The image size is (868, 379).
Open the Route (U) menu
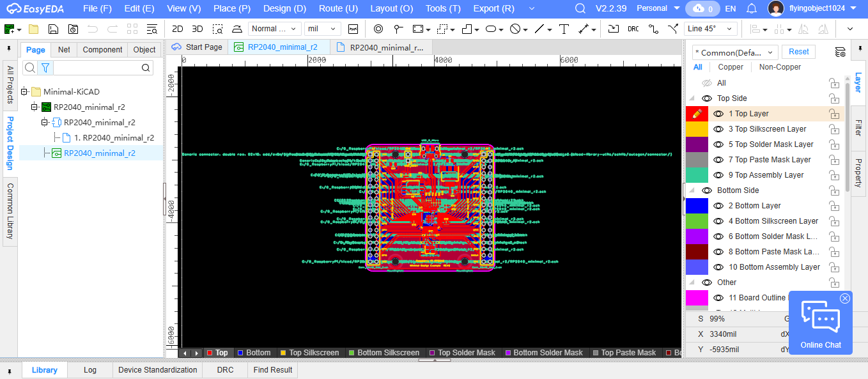[338, 8]
